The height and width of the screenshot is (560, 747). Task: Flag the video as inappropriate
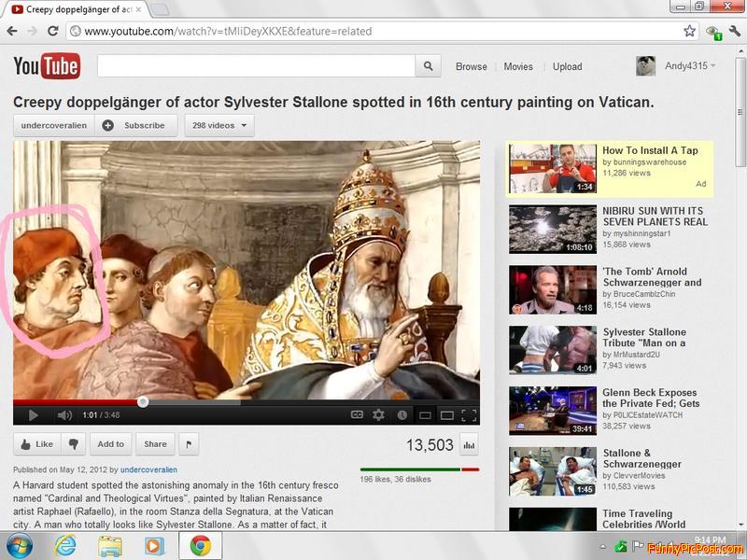(189, 444)
